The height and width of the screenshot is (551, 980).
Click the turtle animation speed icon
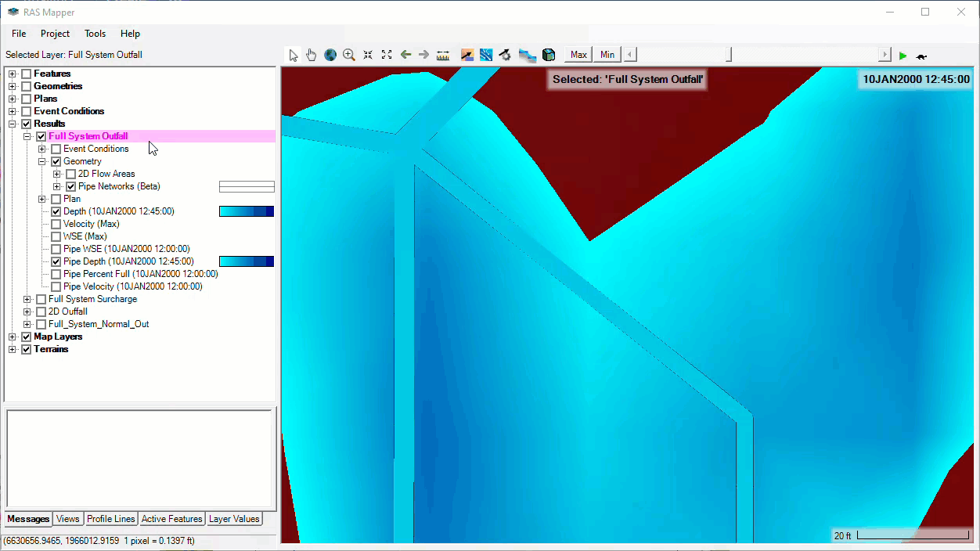point(922,56)
